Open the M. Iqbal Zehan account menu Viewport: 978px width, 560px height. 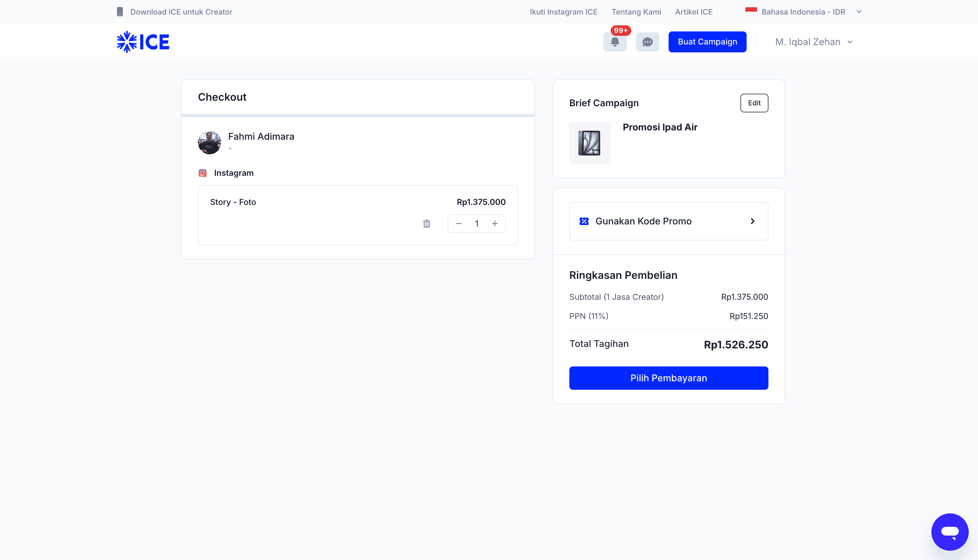tap(813, 42)
